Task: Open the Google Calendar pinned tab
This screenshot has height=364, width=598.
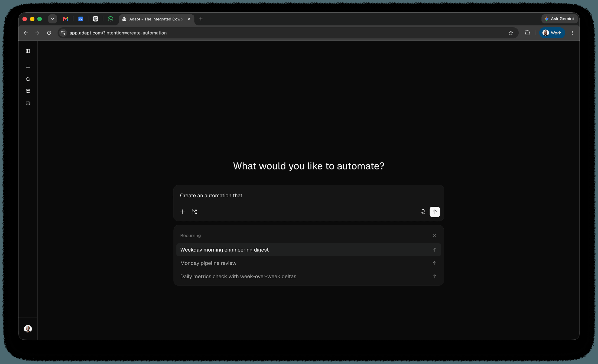Action: 81,19
